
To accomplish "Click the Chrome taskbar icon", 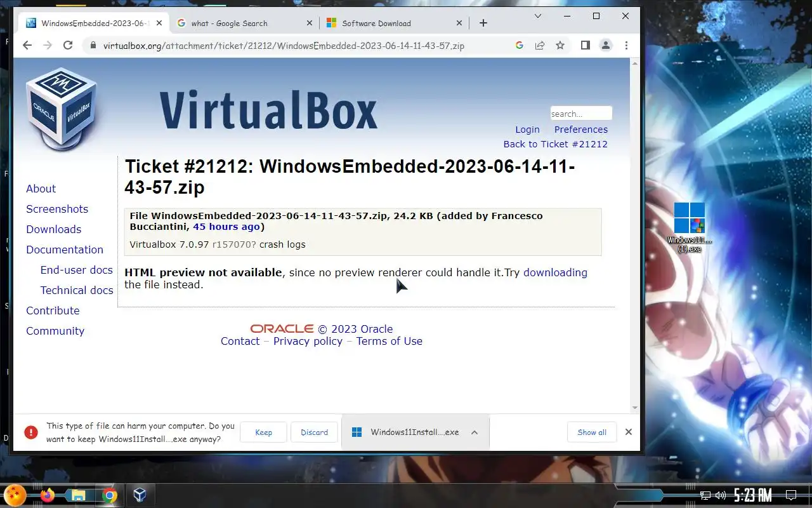I will click(109, 495).
